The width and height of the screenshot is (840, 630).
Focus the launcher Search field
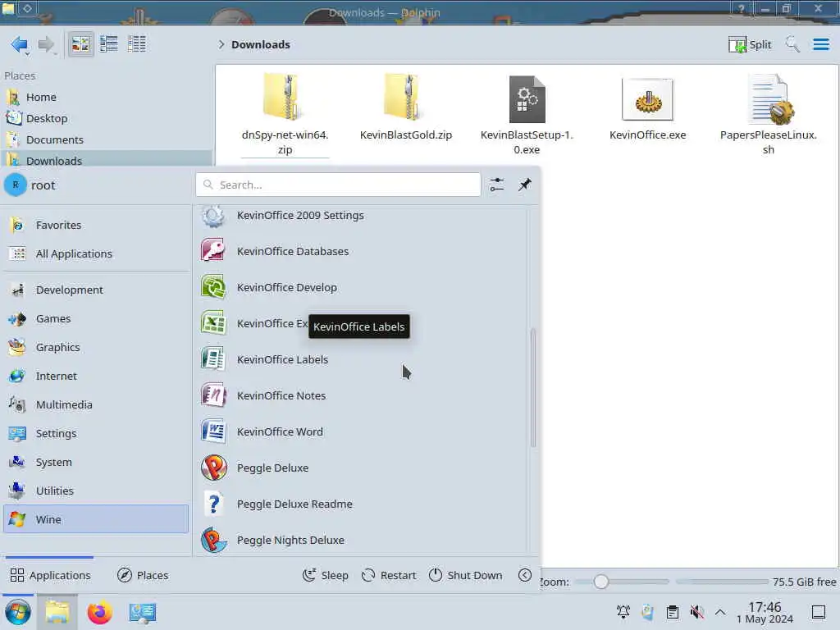click(338, 185)
